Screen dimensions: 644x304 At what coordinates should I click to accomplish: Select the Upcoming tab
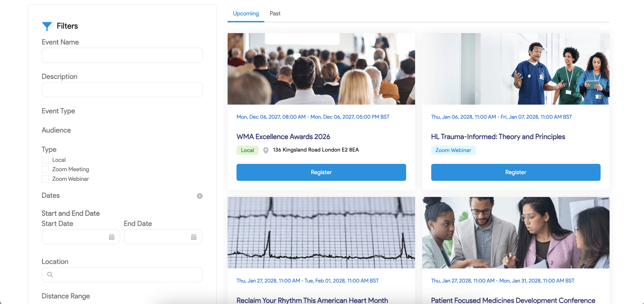pos(246,13)
